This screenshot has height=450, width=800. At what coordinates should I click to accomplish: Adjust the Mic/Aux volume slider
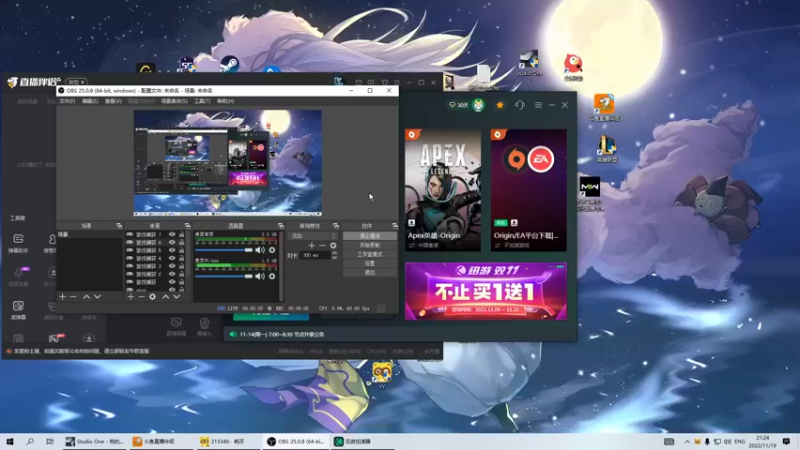coord(223,276)
